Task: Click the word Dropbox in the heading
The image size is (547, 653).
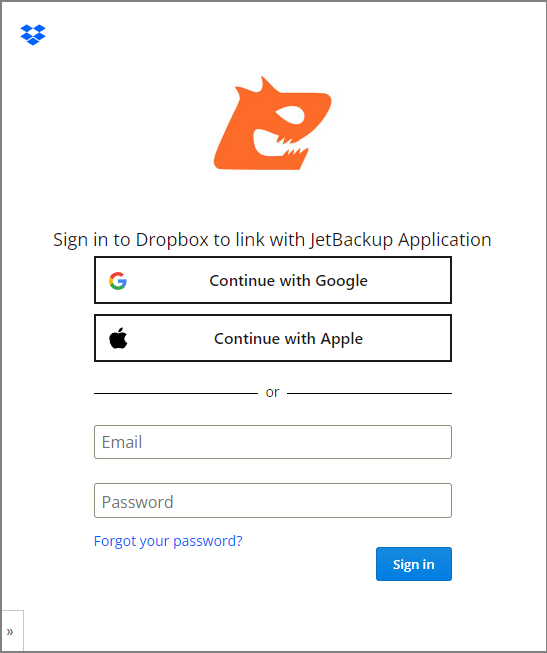Action: (172, 240)
